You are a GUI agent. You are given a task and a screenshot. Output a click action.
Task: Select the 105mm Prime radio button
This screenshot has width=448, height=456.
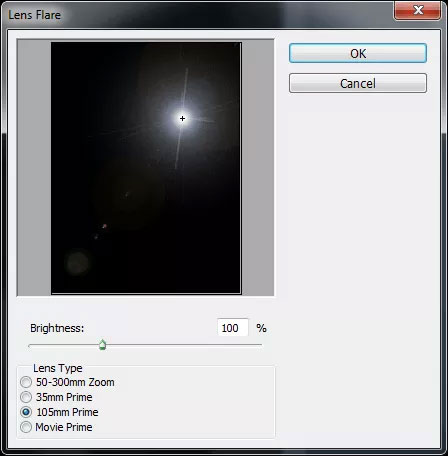click(26, 412)
